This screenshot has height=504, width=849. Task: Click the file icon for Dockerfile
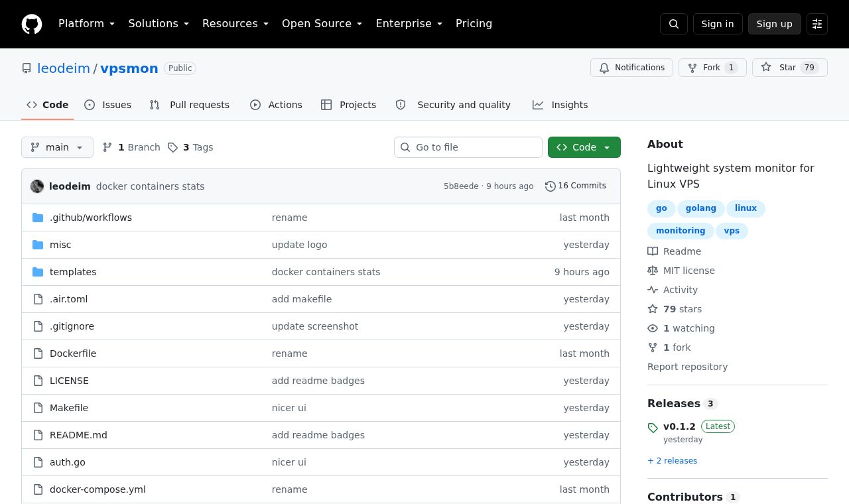click(x=38, y=353)
